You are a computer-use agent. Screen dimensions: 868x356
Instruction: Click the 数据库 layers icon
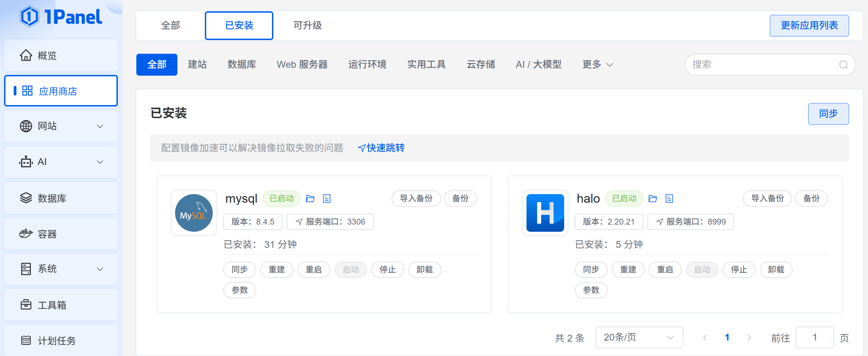coord(26,198)
